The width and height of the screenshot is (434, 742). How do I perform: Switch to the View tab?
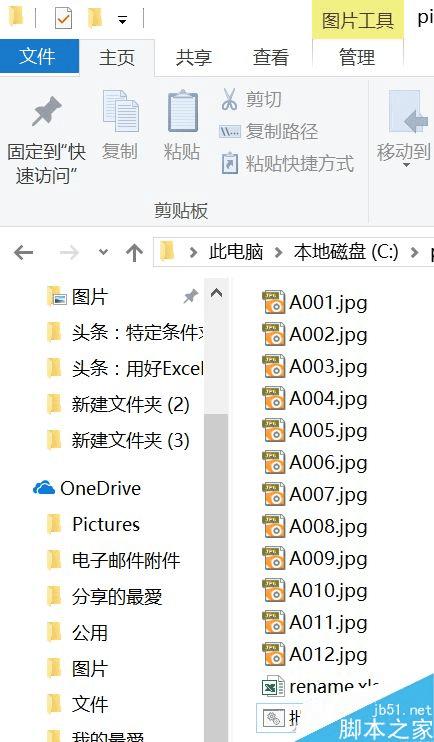click(x=270, y=58)
